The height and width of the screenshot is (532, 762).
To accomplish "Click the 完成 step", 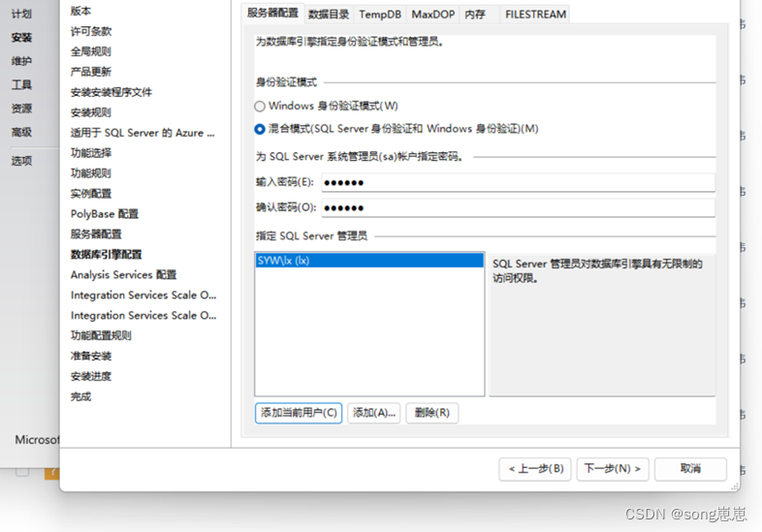I will click(x=80, y=397).
